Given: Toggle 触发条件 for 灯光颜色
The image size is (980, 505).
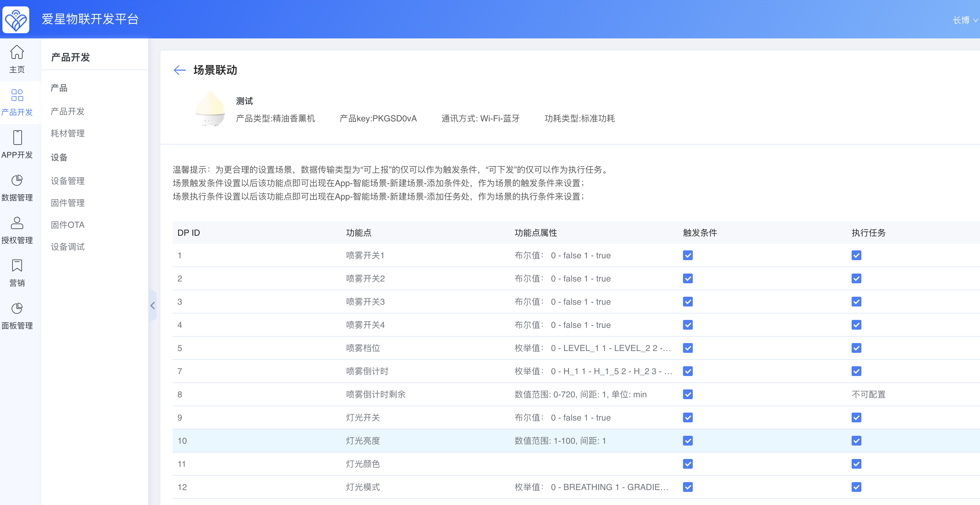Looking at the screenshot, I should 688,464.
